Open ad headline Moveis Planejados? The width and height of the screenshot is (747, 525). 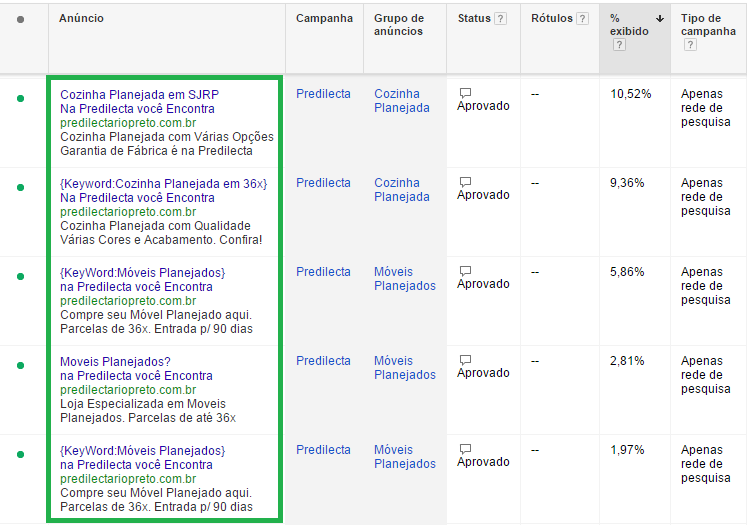115,362
